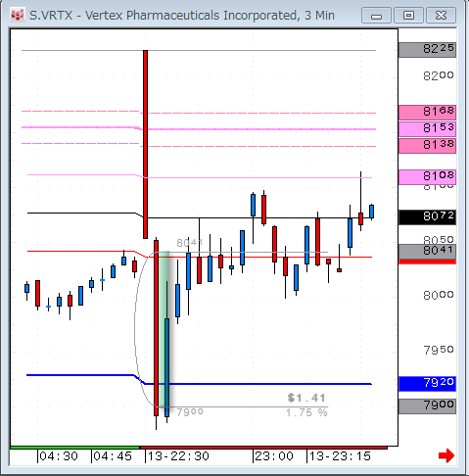Click the 8000 price axis value
The height and width of the screenshot is (476, 469).
pyautogui.click(x=439, y=296)
